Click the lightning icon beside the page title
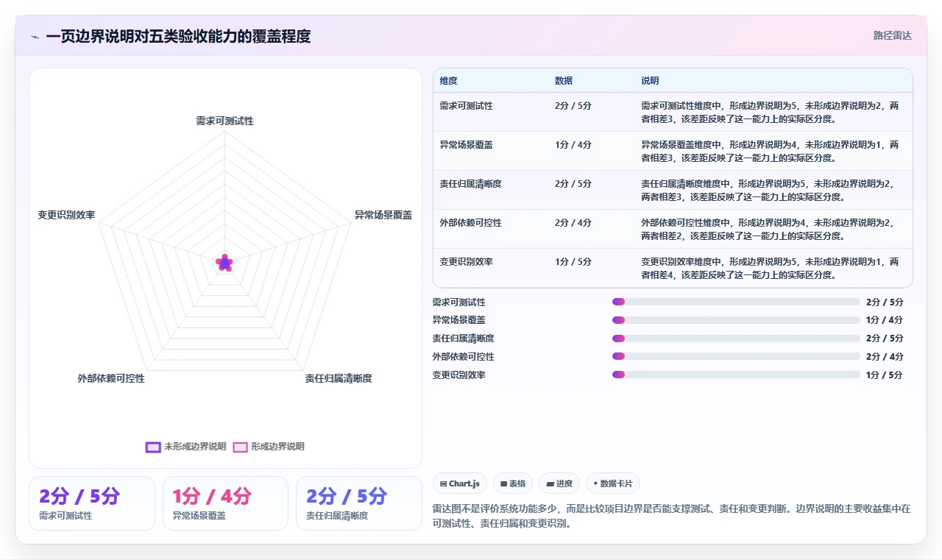 pos(35,37)
